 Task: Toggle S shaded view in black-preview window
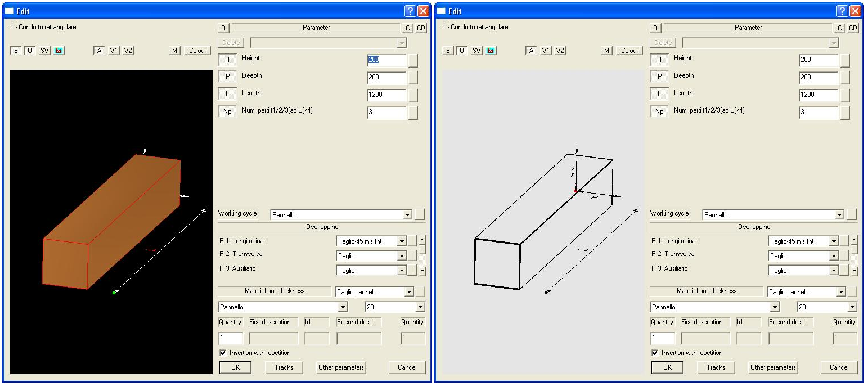[16, 51]
